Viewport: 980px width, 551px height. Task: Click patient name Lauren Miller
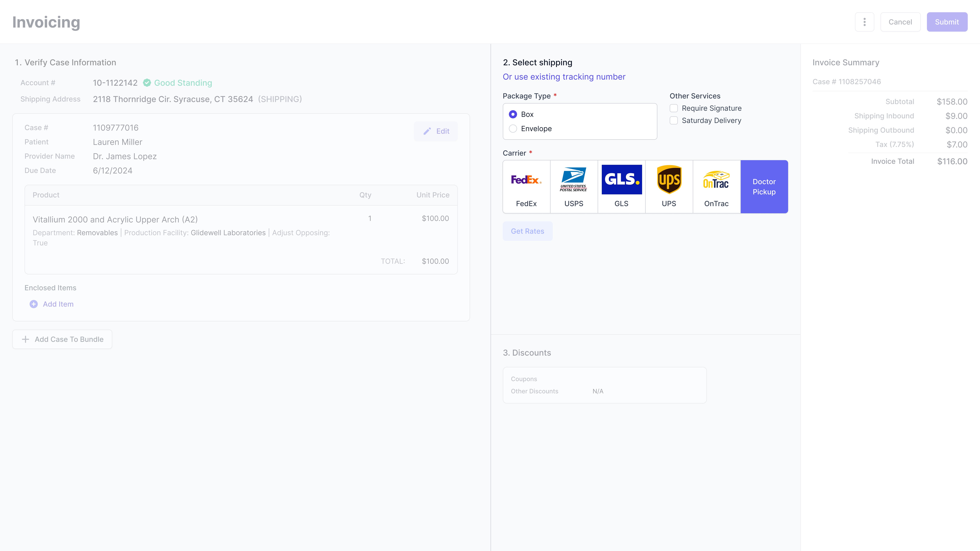118,142
